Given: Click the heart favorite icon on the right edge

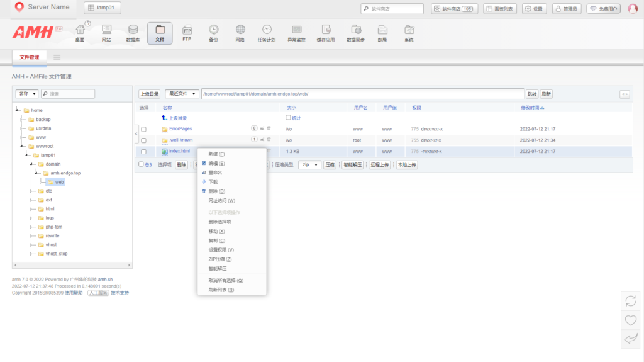Looking at the screenshot, I should 630,320.
